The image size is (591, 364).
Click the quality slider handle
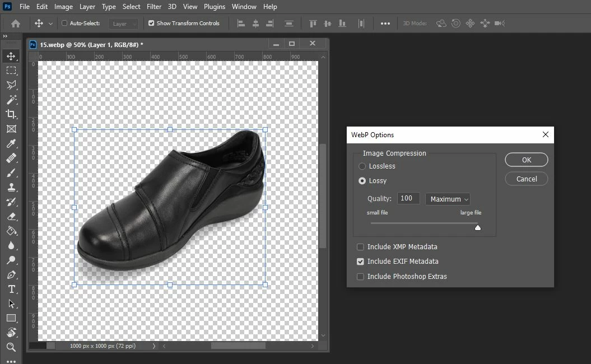(x=478, y=227)
